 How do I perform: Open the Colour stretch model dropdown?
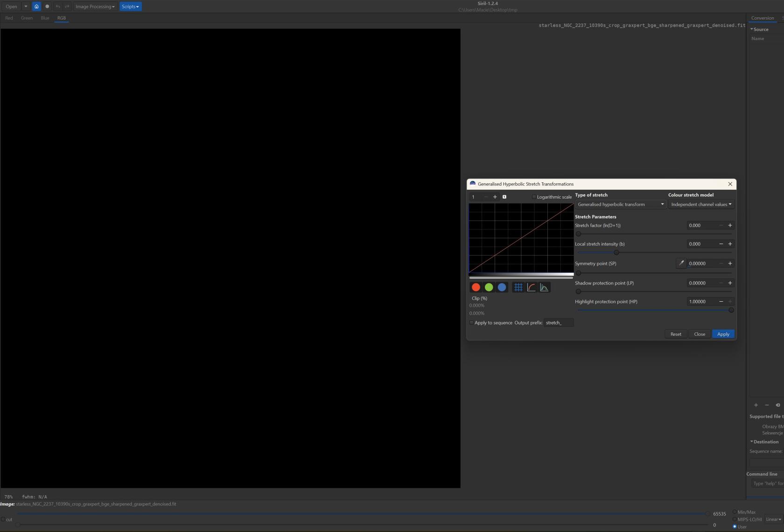point(701,204)
